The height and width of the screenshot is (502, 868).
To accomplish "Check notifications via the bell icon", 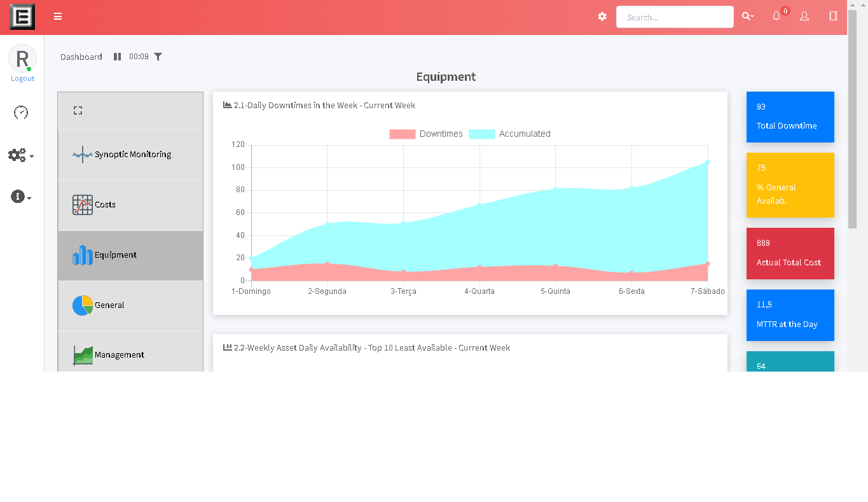I will pos(776,17).
